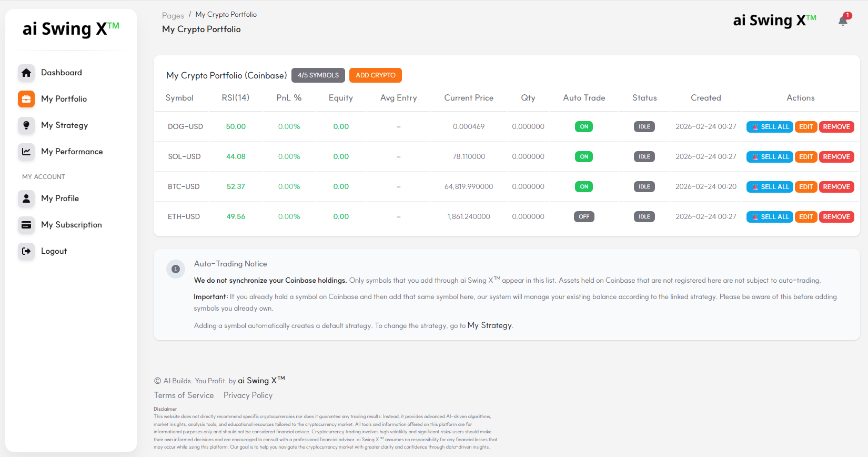Viewport: 868px width, 457px height.
Task: Click EDIT for BTC-USD
Action: coord(806,187)
